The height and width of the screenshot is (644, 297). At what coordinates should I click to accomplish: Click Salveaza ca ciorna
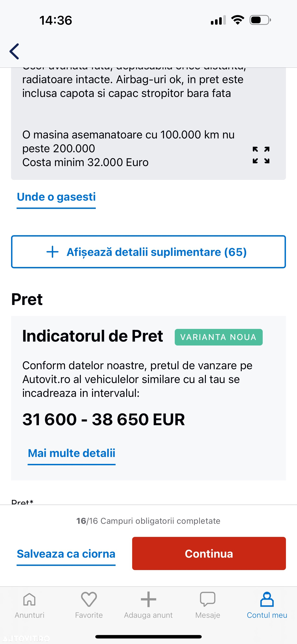point(66,554)
